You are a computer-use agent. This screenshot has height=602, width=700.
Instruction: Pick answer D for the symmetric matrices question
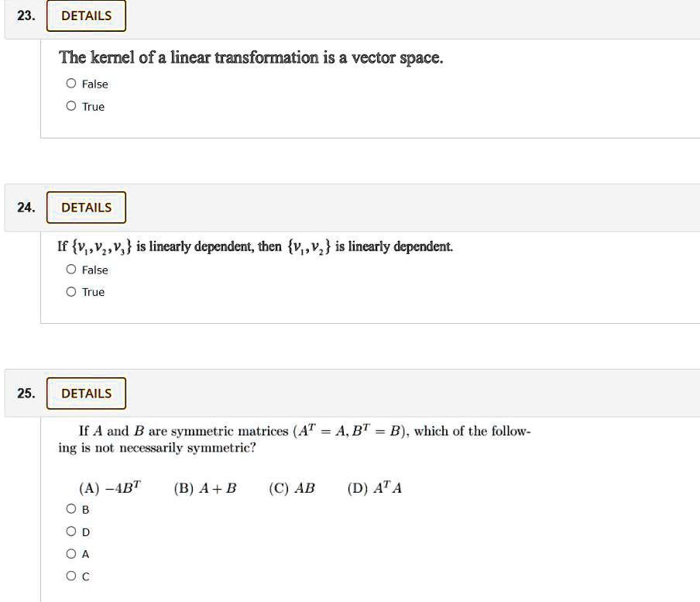[x=71, y=532]
